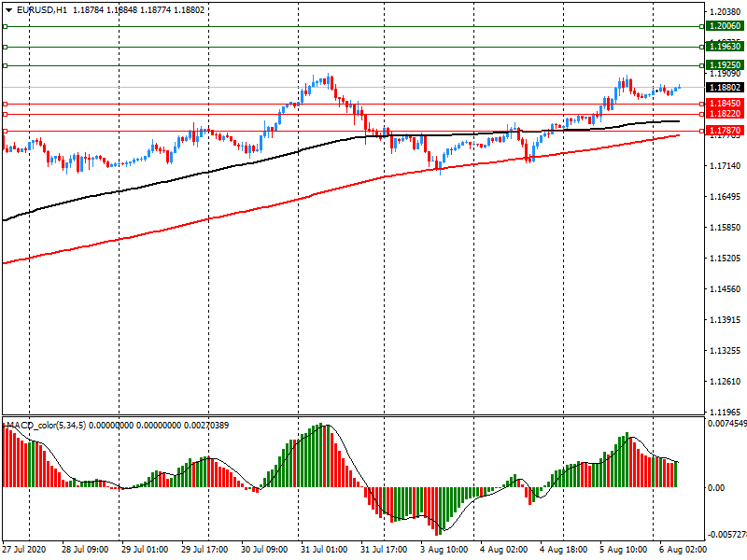
Task: Click the 1.15850 price scale value
Action: [x=726, y=228]
